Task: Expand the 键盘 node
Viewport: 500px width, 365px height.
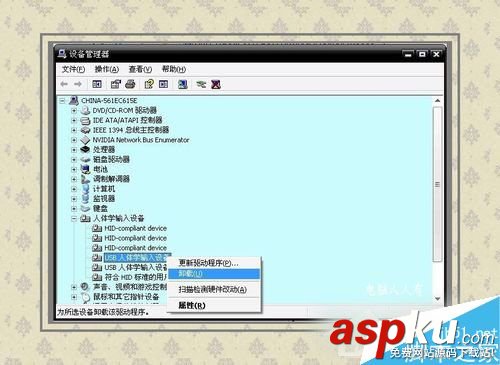Action: [74, 208]
